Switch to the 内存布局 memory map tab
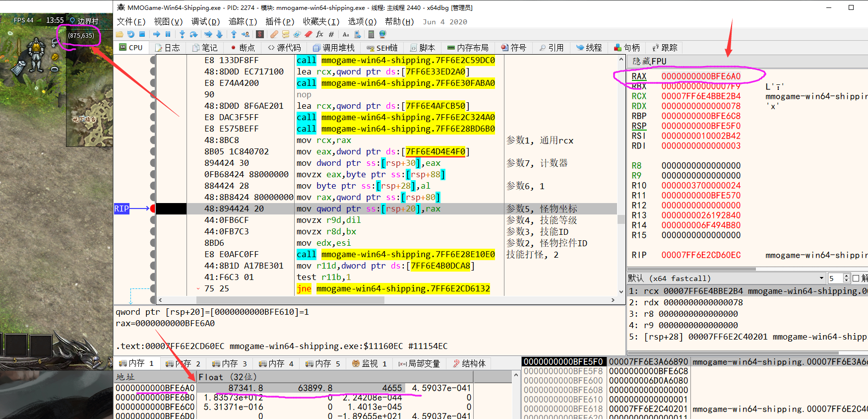The image size is (868, 419). coord(468,48)
